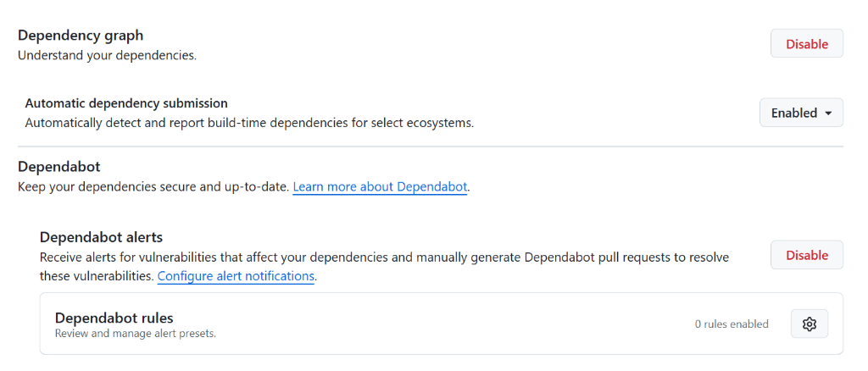This screenshot has width=868, height=371.
Task: Select the Dependency graph heading
Action: tap(81, 36)
